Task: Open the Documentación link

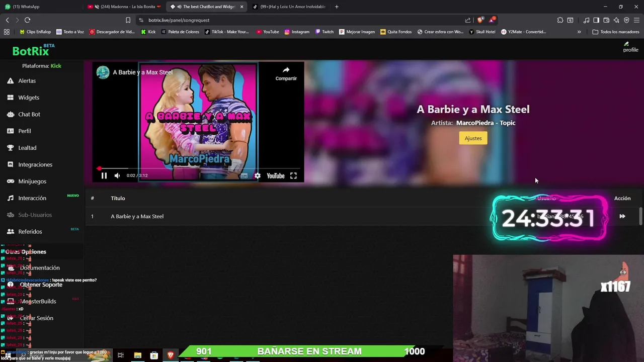Action: 40,268
